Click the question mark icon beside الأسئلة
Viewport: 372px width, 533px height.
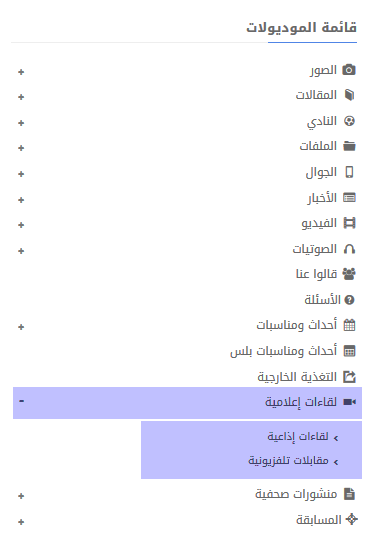click(x=349, y=300)
